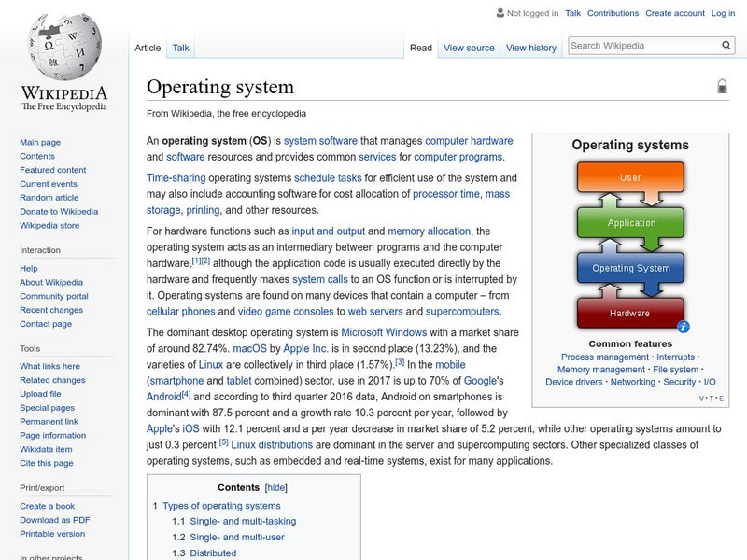Click the search magnifier icon
Screen dimensions: 747x560
click(726, 45)
